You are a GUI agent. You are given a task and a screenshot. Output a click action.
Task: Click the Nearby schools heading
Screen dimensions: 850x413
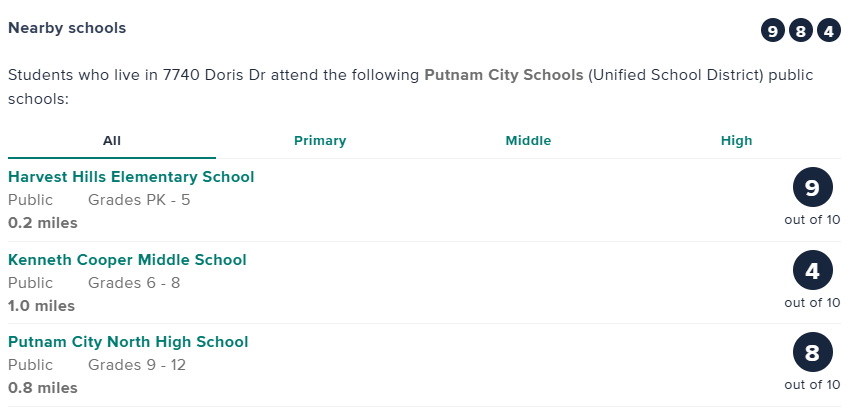click(x=67, y=28)
